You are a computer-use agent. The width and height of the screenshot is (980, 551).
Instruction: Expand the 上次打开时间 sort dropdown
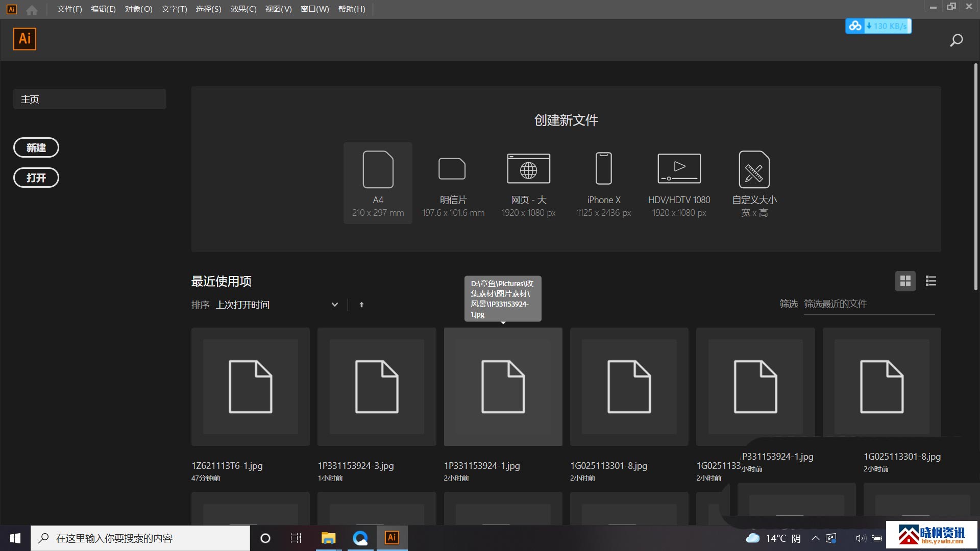(x=334, y=305)
